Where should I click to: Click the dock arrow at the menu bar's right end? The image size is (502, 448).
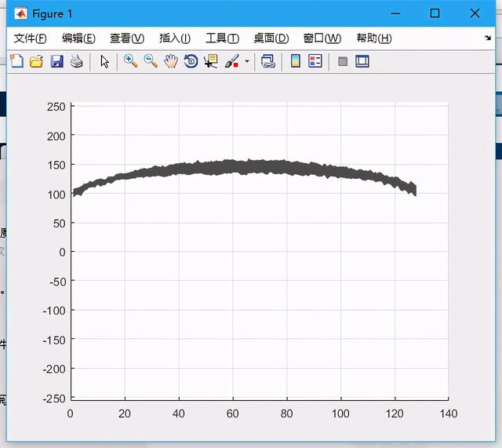[x=488, y=38]
